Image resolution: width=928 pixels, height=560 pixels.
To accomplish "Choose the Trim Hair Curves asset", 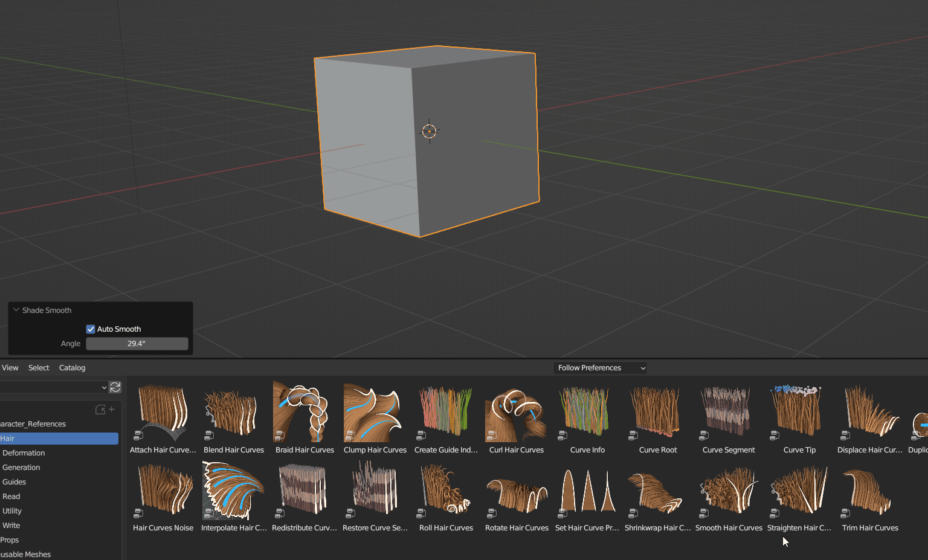I will coord(870,495).
